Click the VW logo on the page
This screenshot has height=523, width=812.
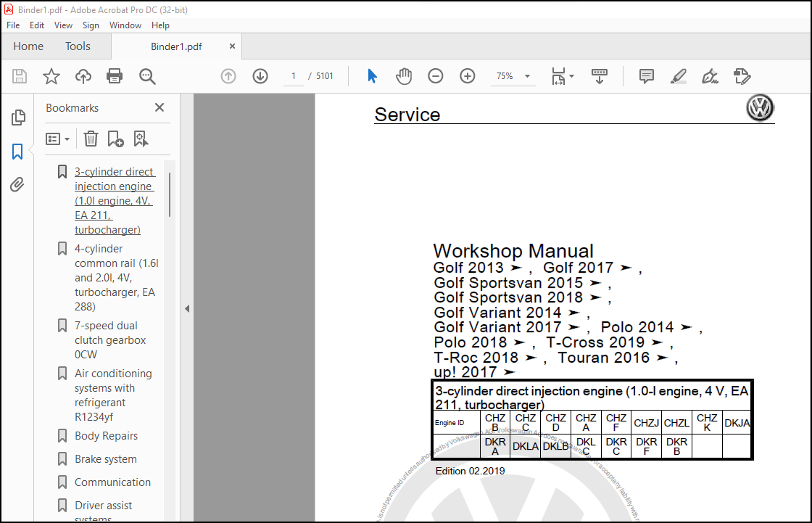coord(760,108)
